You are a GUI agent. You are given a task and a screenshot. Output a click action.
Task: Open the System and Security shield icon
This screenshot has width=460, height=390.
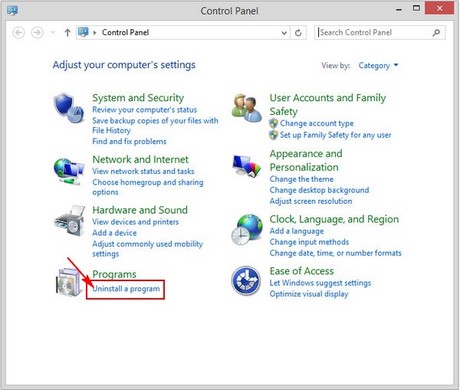coord(69,108)
